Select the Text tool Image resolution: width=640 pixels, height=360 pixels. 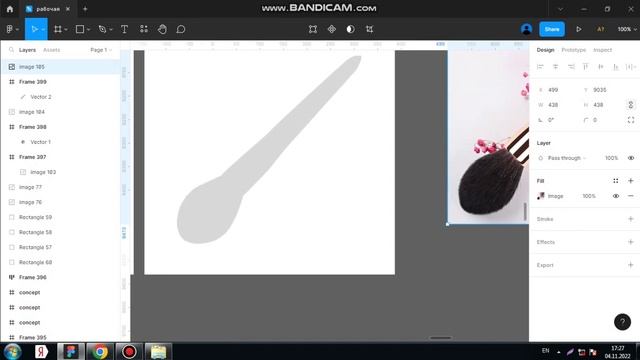[124, 29]
